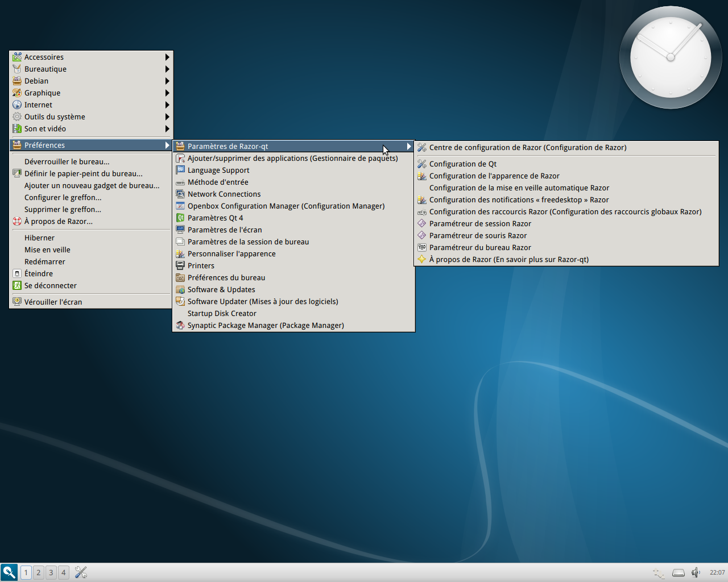Launch Startup Disk Creator
Image resolution: width=728 pixels, height=582 pixels.
pyautogui.click(x=293, y=313)
